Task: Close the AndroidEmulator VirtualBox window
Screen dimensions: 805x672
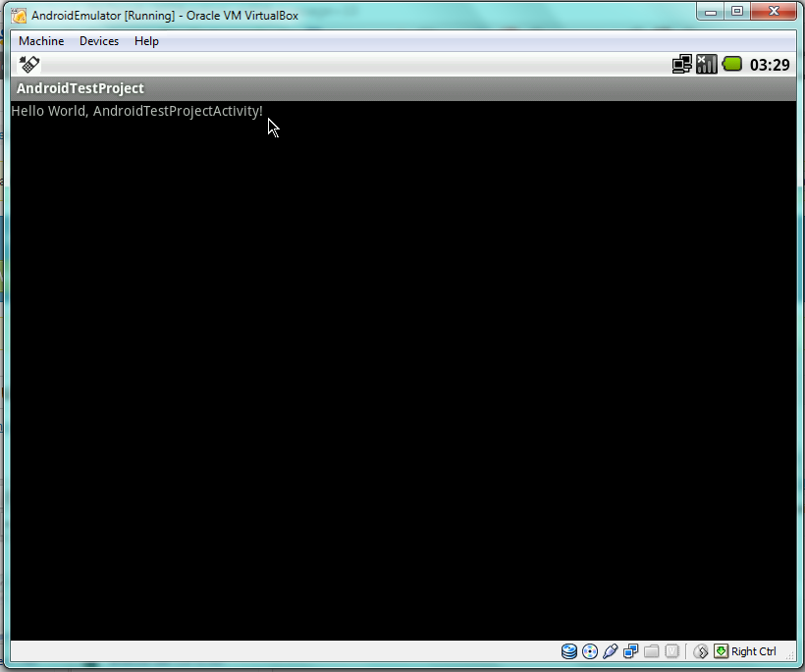Action: [775, 12]
